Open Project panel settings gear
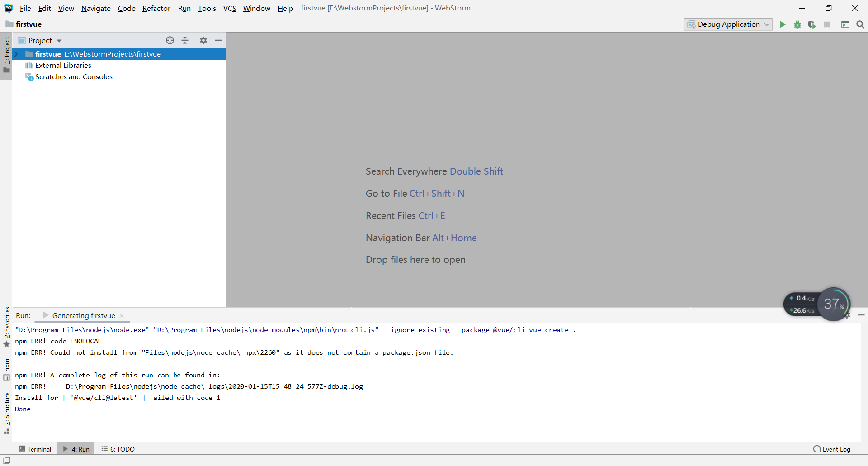Image resolution: width=868 pixels, height=466 pixels. coord(203,40)
